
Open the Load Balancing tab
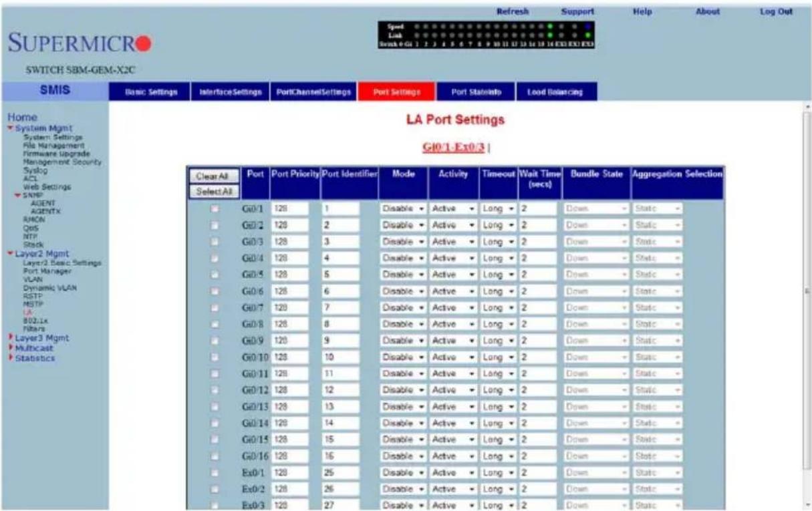[555, 92]
